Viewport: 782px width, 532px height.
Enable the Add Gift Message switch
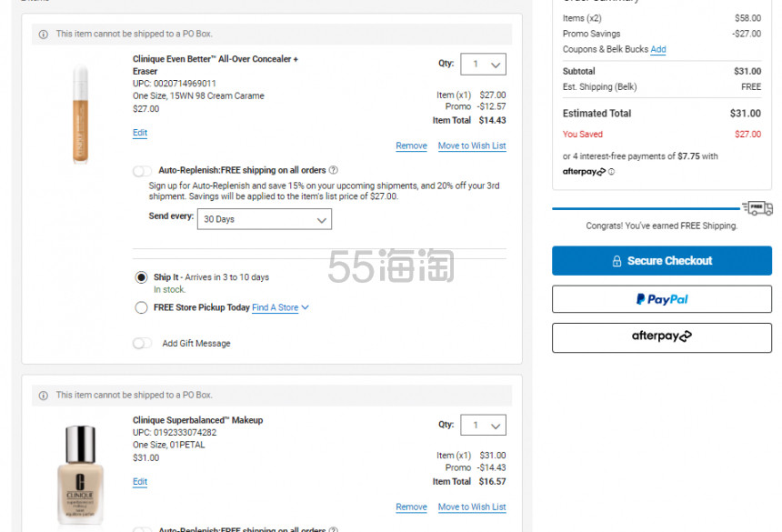(x=142, y=343)
